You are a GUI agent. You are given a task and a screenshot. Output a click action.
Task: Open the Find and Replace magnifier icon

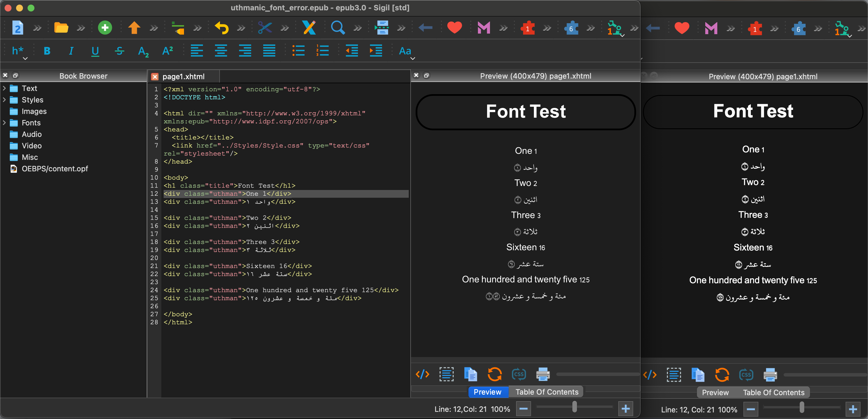click(337, 28)
